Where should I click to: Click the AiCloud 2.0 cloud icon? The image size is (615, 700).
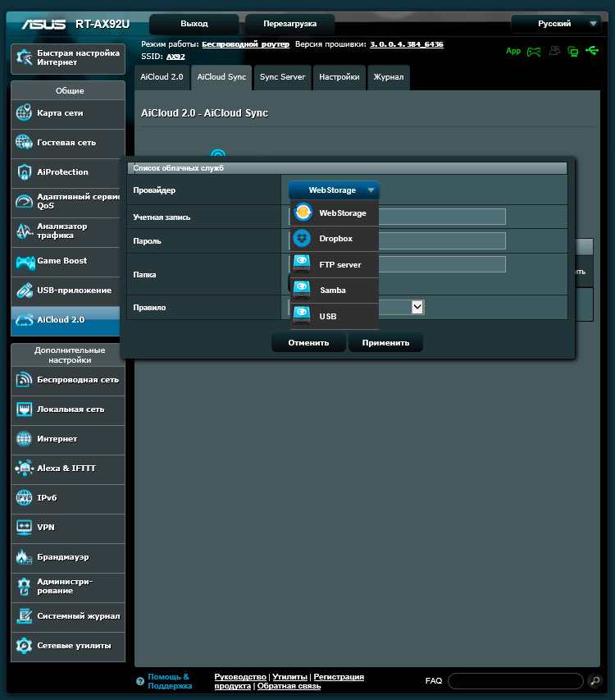[24, 320]
